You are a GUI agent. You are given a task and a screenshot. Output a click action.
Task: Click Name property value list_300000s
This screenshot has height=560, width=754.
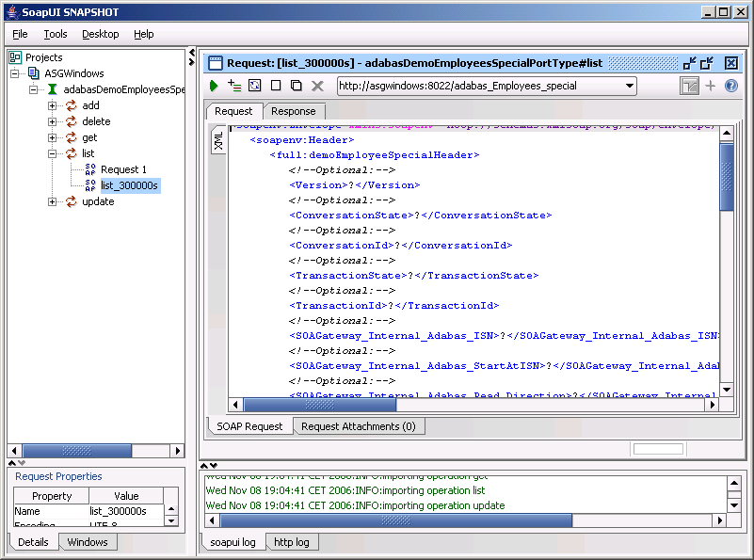(x=126, y=511)
